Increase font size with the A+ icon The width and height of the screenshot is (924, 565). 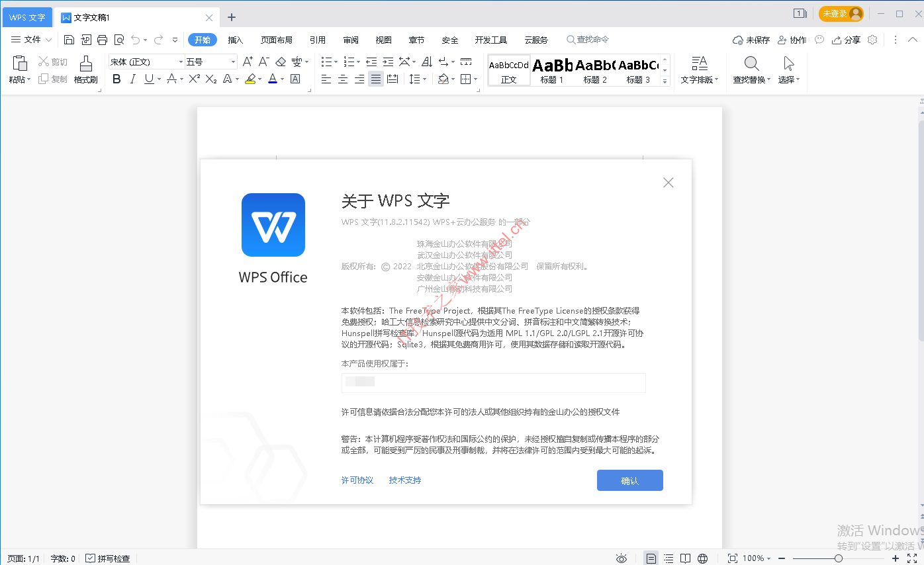click(x=248, y=62)
